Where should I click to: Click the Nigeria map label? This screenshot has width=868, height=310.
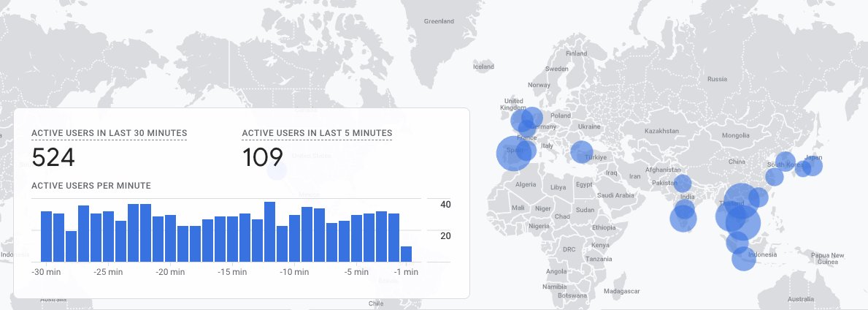[539, 226]
